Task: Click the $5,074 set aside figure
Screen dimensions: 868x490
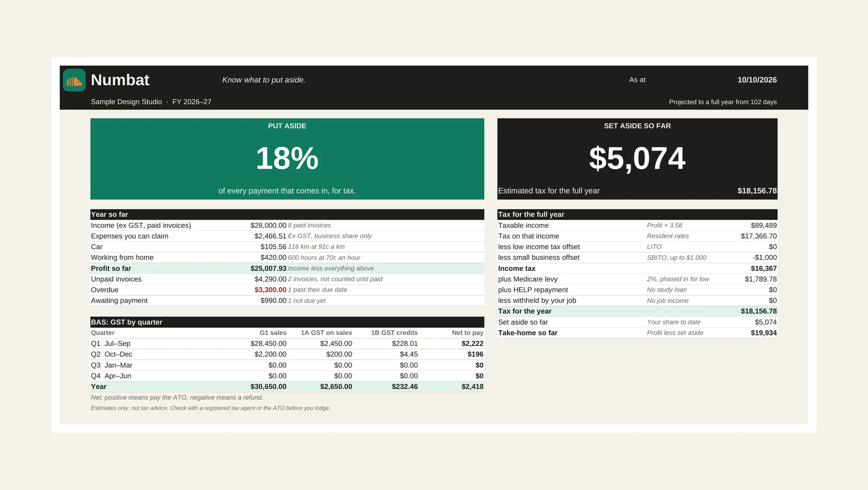Action: [x=637, y=158]
